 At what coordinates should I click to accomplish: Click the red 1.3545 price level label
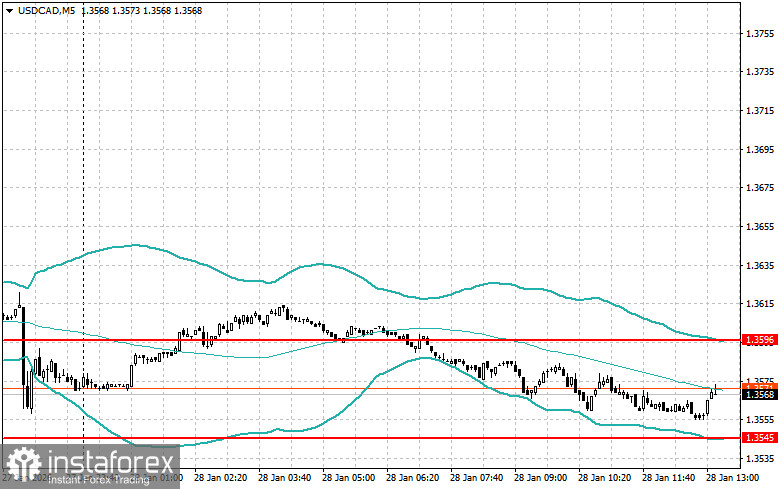(x=760, y=438)
